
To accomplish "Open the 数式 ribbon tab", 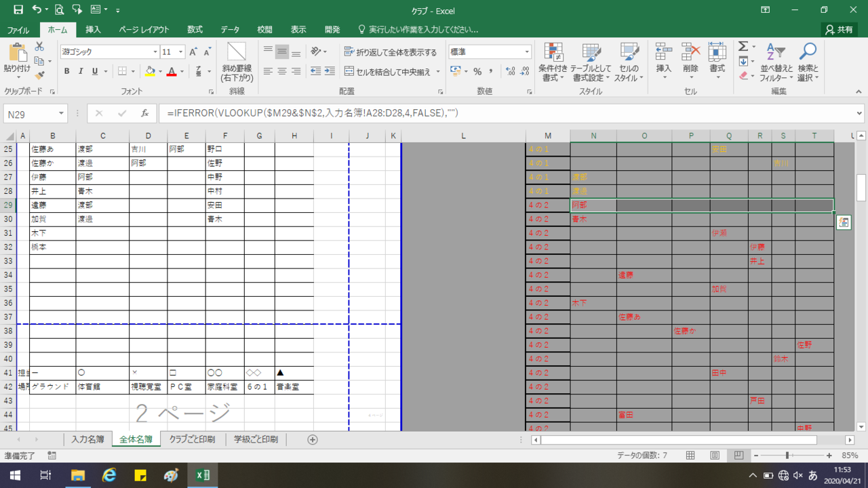I will point(195,30).
